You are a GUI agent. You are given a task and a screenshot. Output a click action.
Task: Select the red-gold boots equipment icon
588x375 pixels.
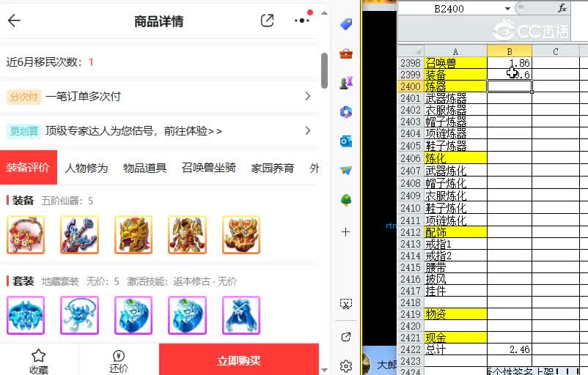pyautogui.click(x=241, y=235)
